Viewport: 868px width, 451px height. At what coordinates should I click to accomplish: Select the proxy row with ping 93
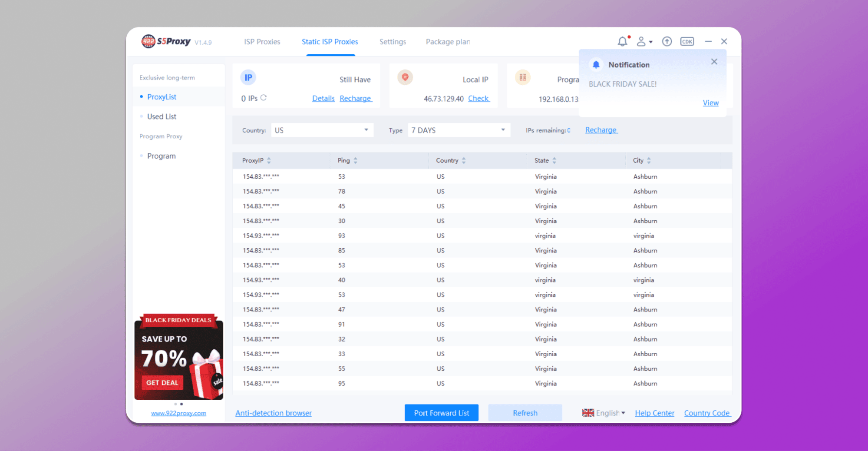(x=482, y=235)
